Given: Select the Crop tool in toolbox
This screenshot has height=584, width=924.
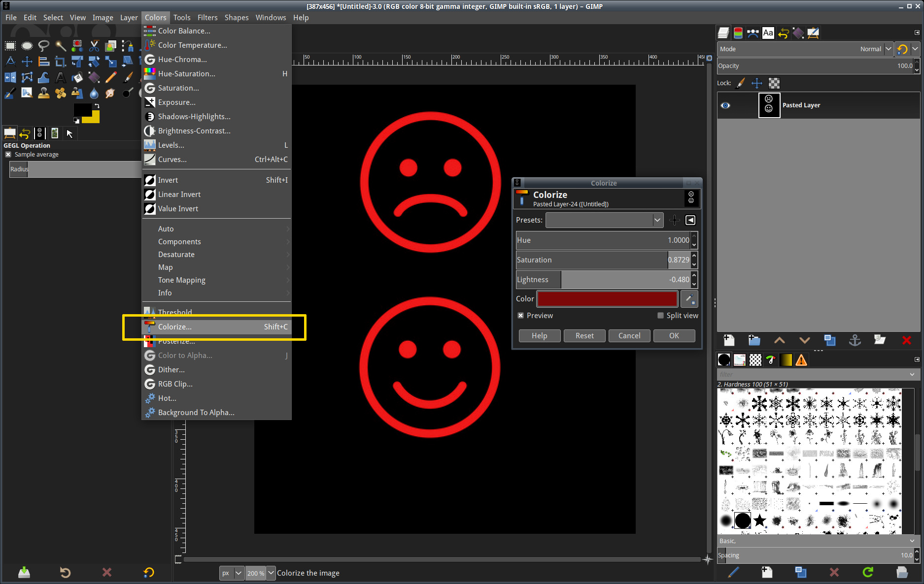Looking at the screenshot, I should pos(60,62).
